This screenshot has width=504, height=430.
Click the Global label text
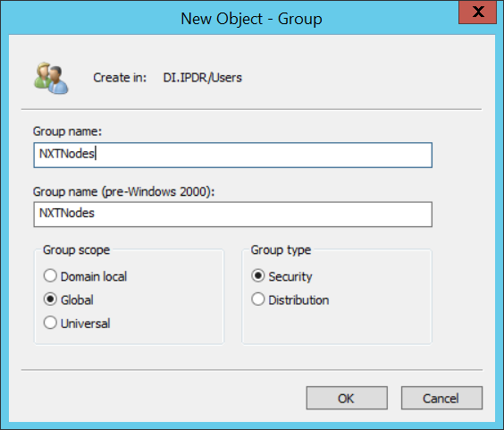pos(77,300)
